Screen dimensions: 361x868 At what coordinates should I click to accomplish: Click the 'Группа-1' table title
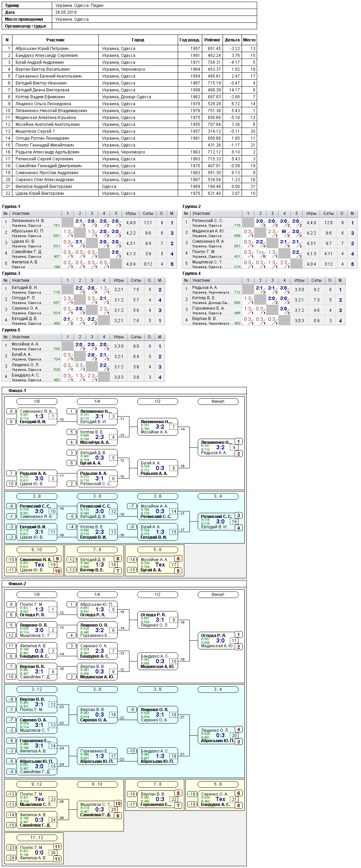[11, 207]
